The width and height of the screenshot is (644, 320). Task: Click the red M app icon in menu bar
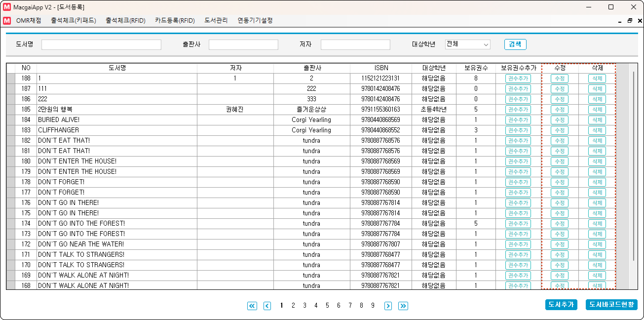click(7, 20)
